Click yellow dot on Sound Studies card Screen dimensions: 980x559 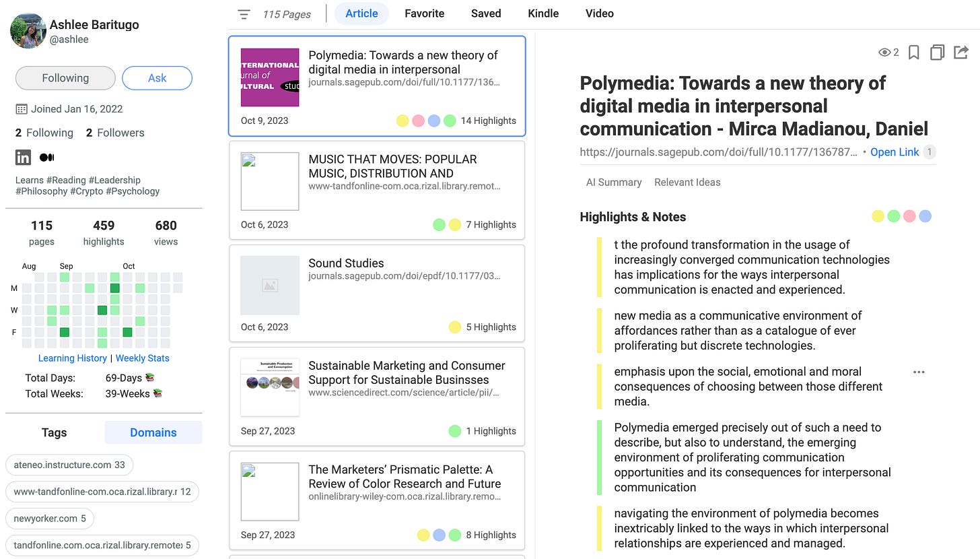[455, 327]
